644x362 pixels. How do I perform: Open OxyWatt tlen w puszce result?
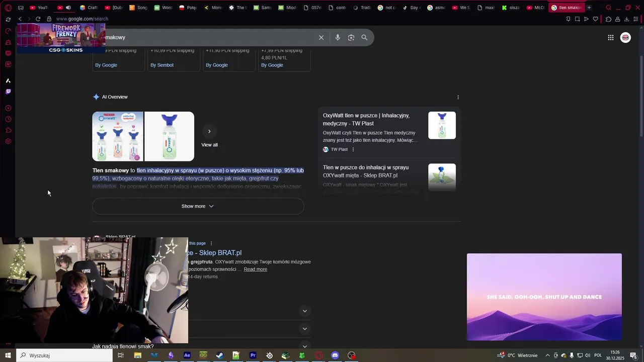[x=366, y=120]
